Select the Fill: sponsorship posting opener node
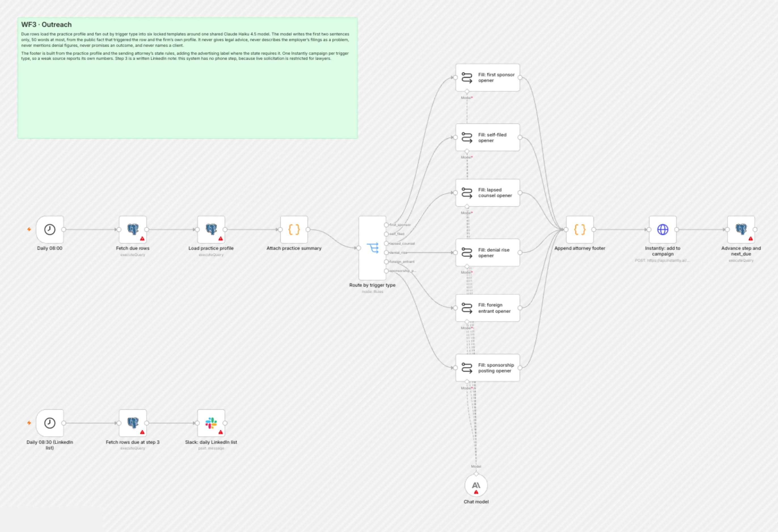The image size is (778, 532). click(488, 368)
